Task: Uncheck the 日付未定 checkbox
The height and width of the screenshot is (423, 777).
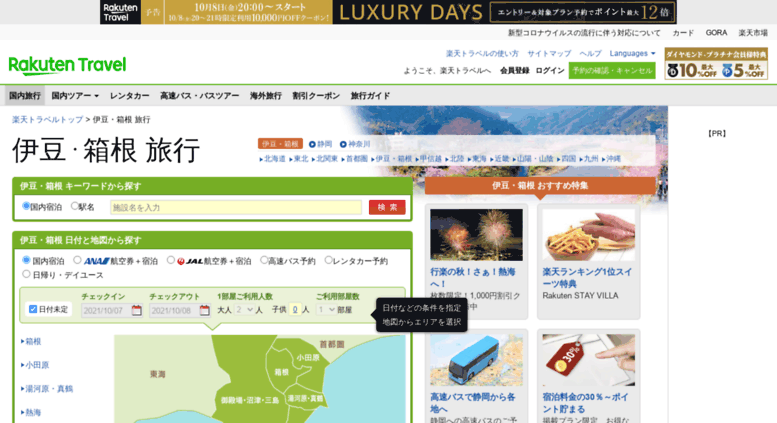Action: click(33, 309)
